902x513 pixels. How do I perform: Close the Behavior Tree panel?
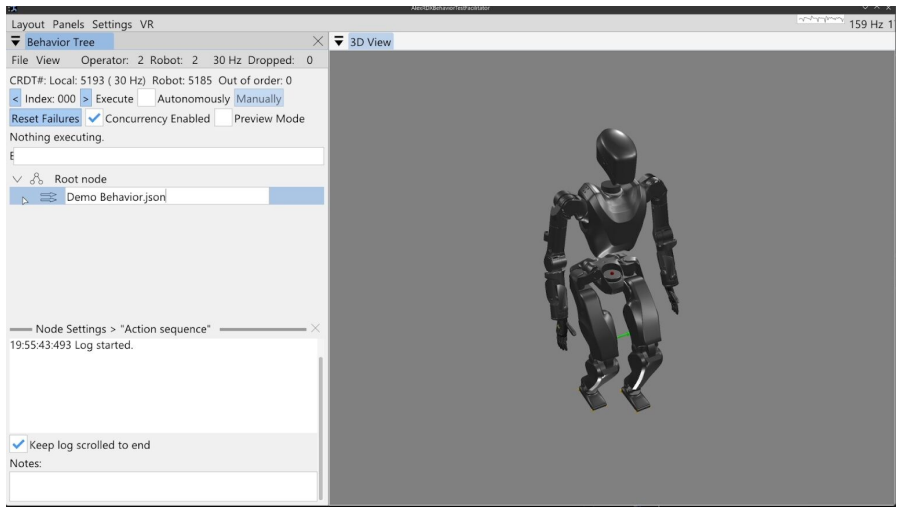tap(318, 41)
